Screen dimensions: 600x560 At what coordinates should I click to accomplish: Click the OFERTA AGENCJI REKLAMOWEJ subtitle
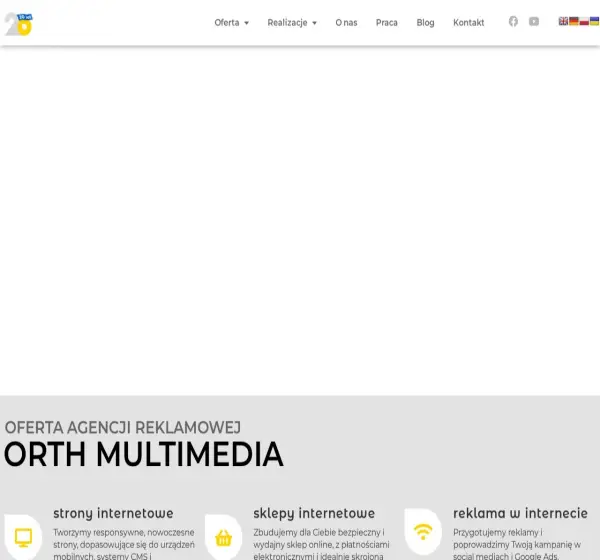pos(123,428)
